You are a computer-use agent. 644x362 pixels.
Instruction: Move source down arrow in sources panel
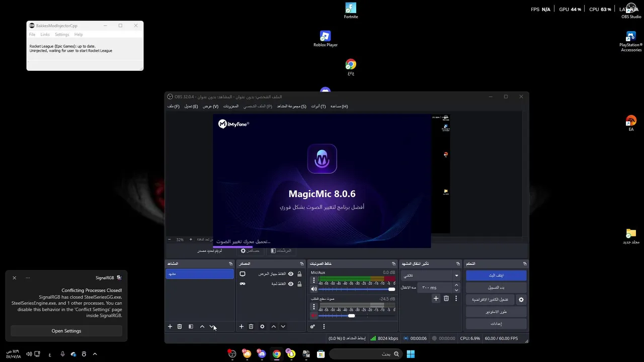[283, 326]
